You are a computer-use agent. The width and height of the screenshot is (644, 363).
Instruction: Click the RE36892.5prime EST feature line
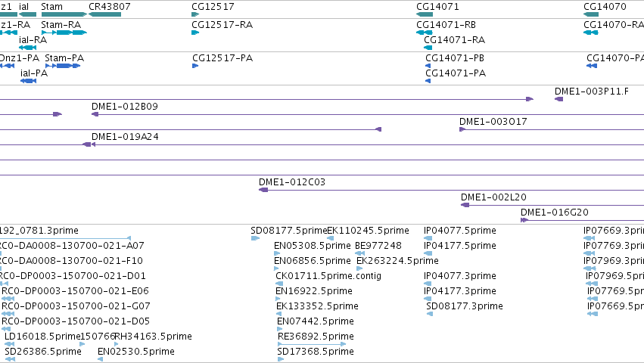[312, 344]
